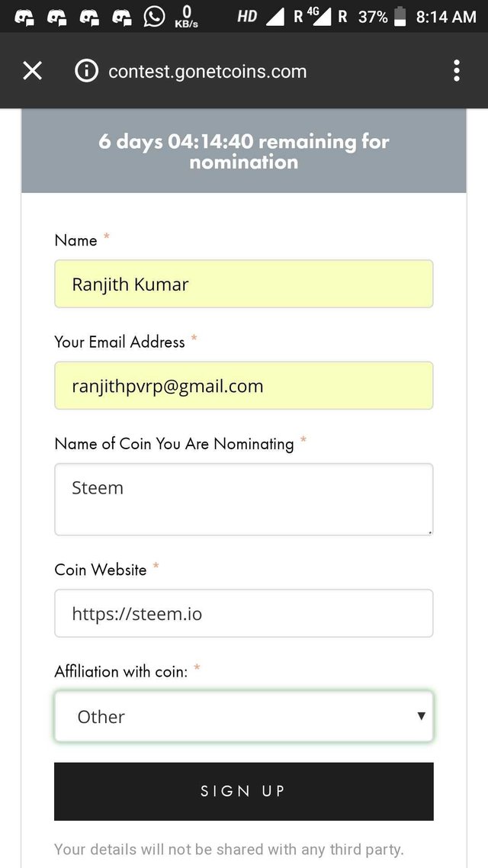Click the coin name text area showing Steem
This screenshot has height=868, width=488.
coord(244,499)
